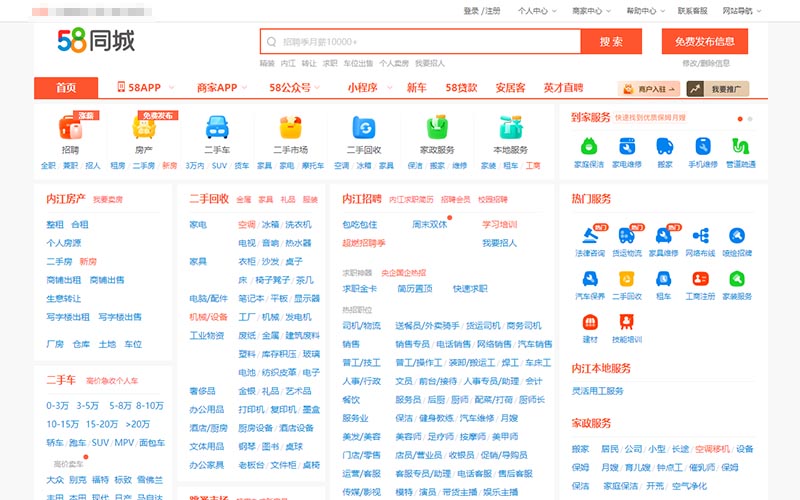
Task: Open the 二手回收 icon in 热门服务
Action: [627, 279]
